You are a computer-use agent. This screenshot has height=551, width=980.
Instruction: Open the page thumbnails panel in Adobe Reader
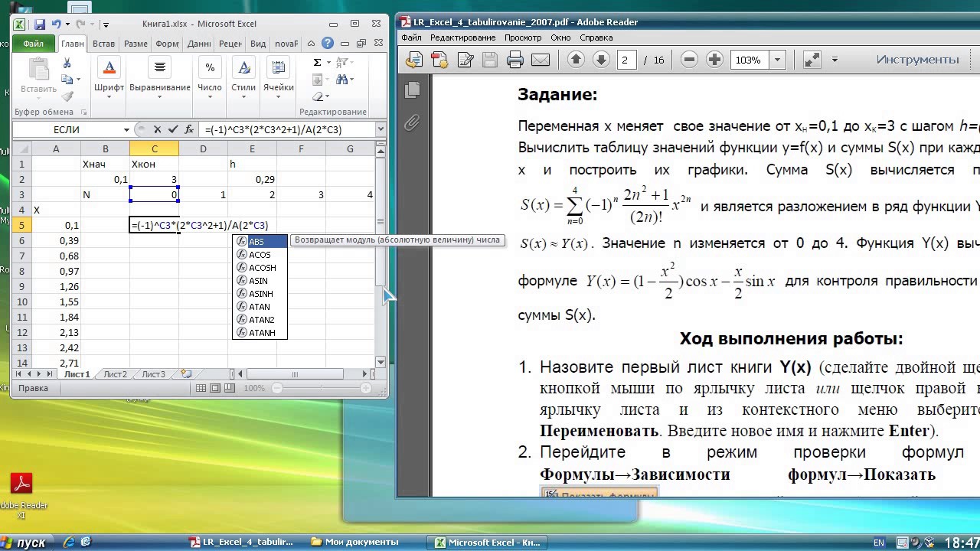click(412, 90)
